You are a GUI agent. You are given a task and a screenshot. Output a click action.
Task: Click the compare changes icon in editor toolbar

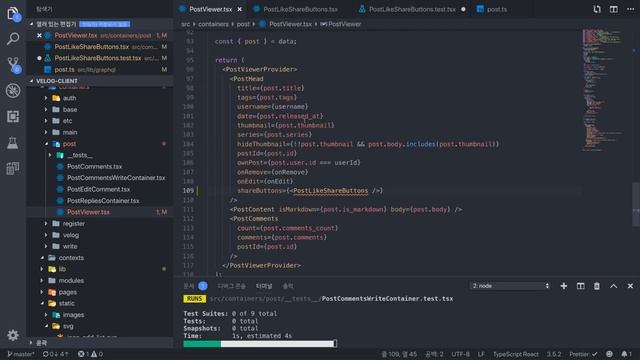click(x=597, y=9)
